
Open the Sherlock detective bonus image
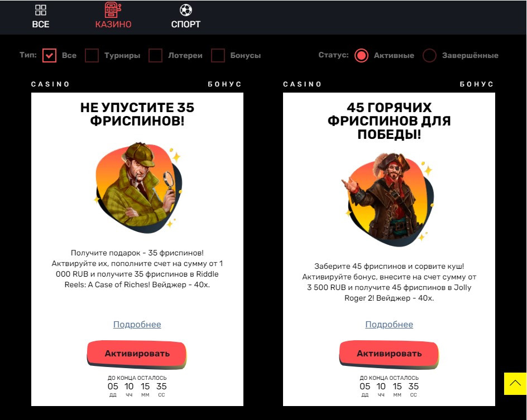click(x=138, y=188)
